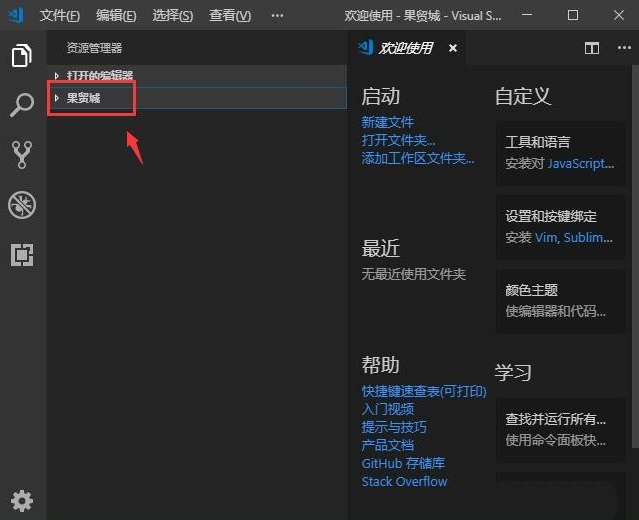Open the 入门视频 link
Viewport: 639px width, 520px height.
point(387,409)
